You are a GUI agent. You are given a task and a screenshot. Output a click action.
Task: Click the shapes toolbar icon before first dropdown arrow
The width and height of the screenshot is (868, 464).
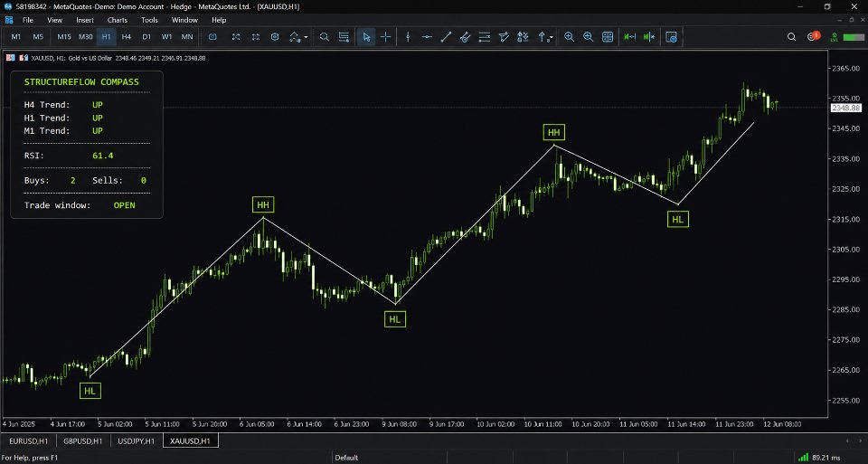tap(295, 37)
